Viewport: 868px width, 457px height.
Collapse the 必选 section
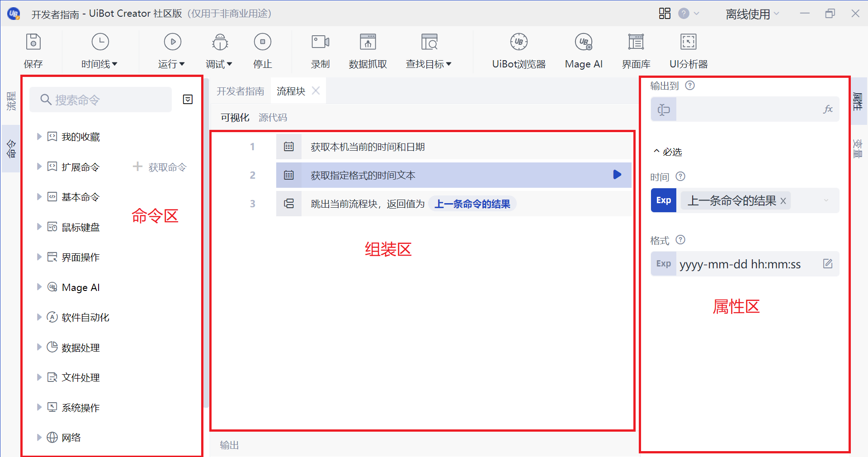point(668,152)
